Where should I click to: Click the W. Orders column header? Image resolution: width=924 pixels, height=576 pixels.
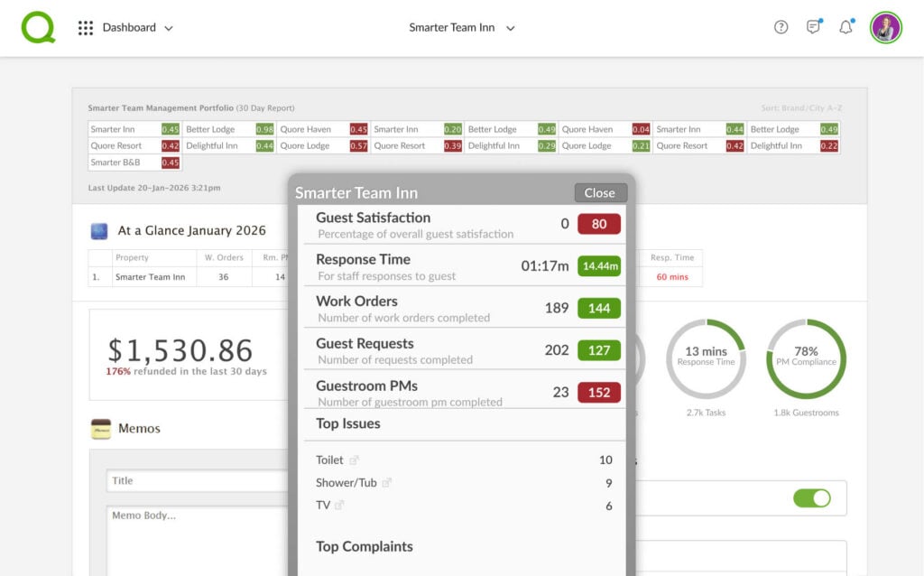tap(224, 257)
